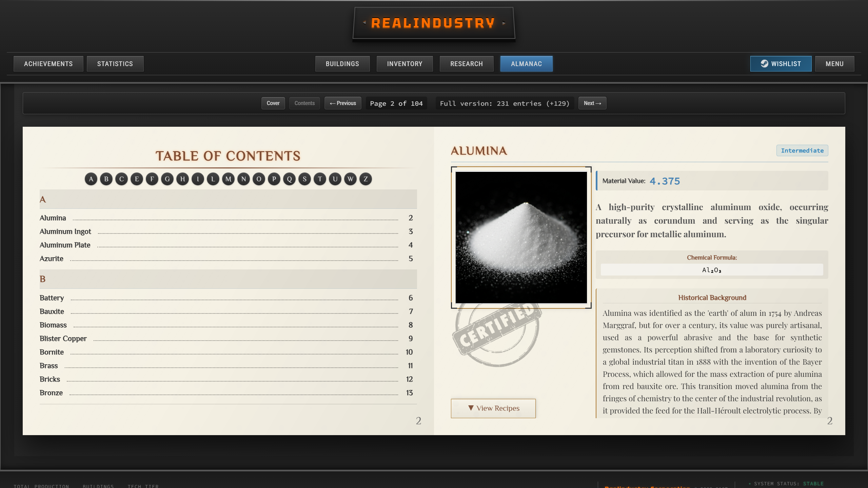Select the letter S index icon
Image resolution: width=868 pixels, height=488 pixels.
(x=304, y=179)
